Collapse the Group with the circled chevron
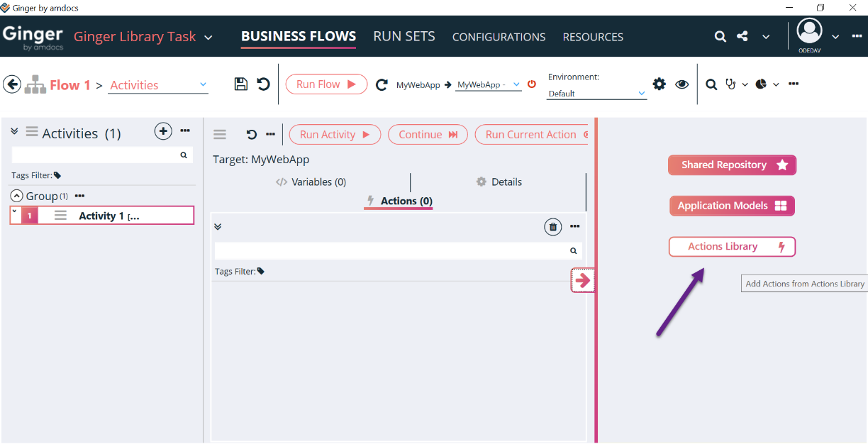 pos(17,196)
